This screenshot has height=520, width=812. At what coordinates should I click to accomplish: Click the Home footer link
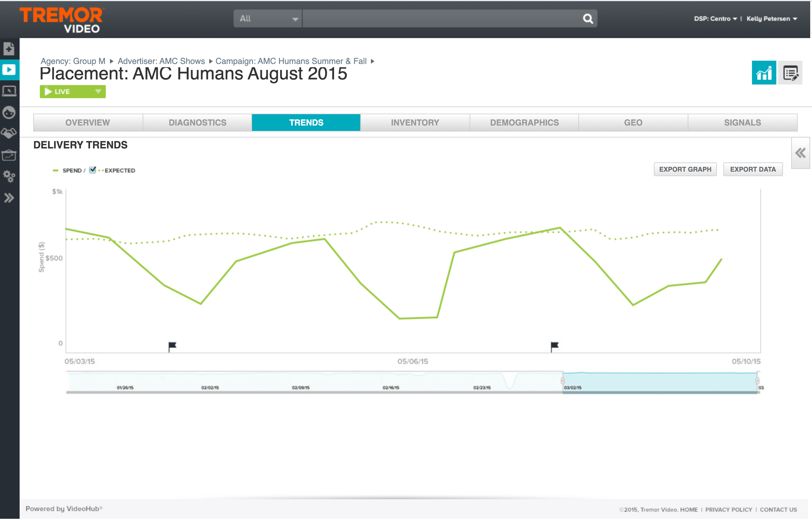(689, 510)
